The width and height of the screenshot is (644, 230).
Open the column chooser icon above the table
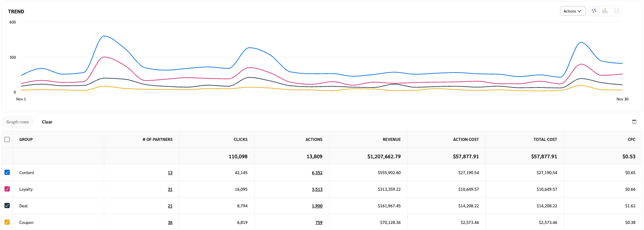634,122
